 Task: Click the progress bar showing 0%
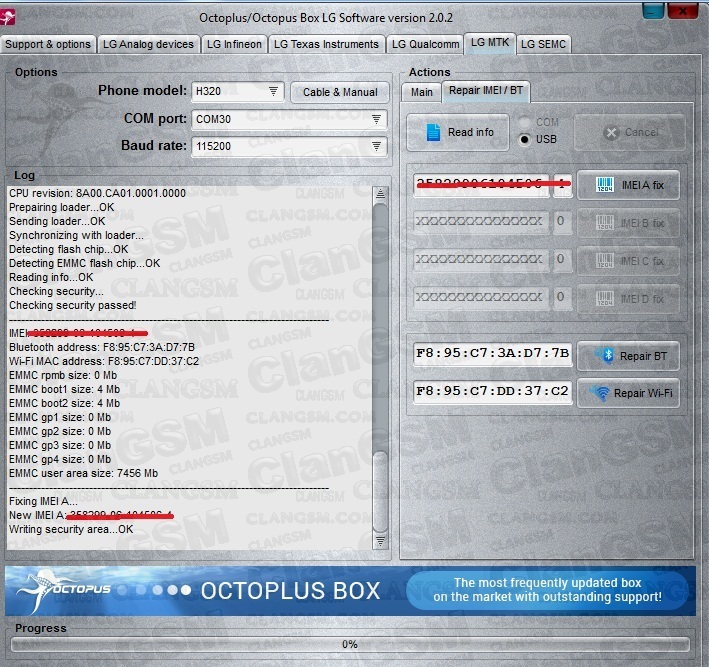pos(350,644)
